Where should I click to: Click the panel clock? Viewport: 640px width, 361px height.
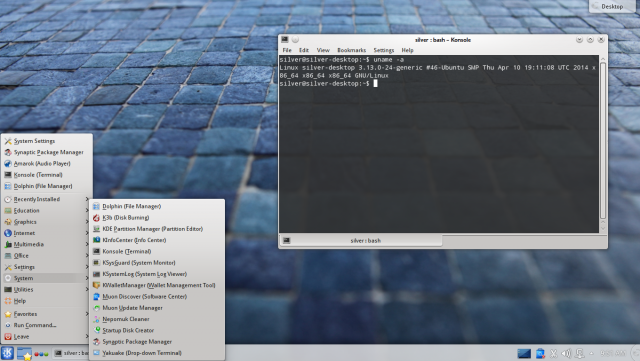(x=613, y=353)
